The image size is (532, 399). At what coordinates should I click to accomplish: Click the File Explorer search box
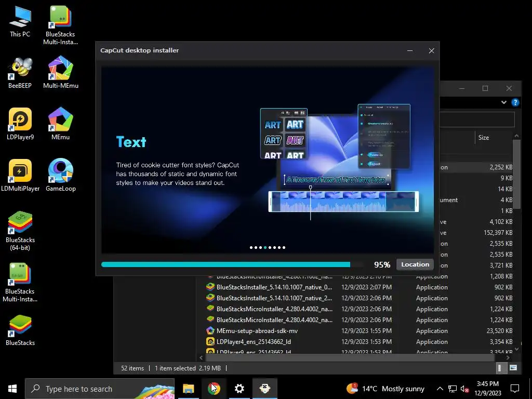477,119
